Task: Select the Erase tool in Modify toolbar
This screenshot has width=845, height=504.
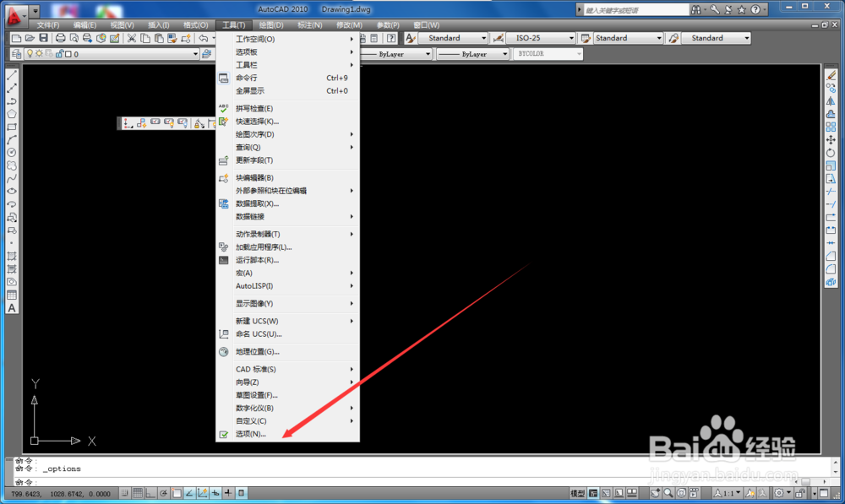Action: pyautogui.click(x=831, y=75)
